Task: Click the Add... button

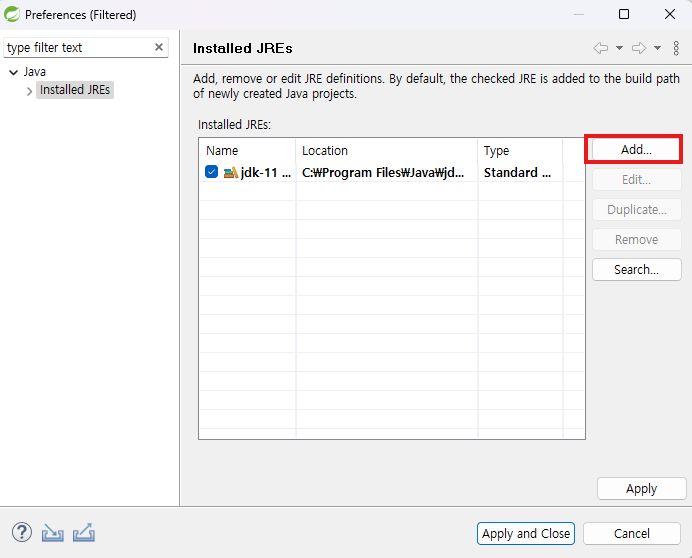Action: click(x=636, y=150)
